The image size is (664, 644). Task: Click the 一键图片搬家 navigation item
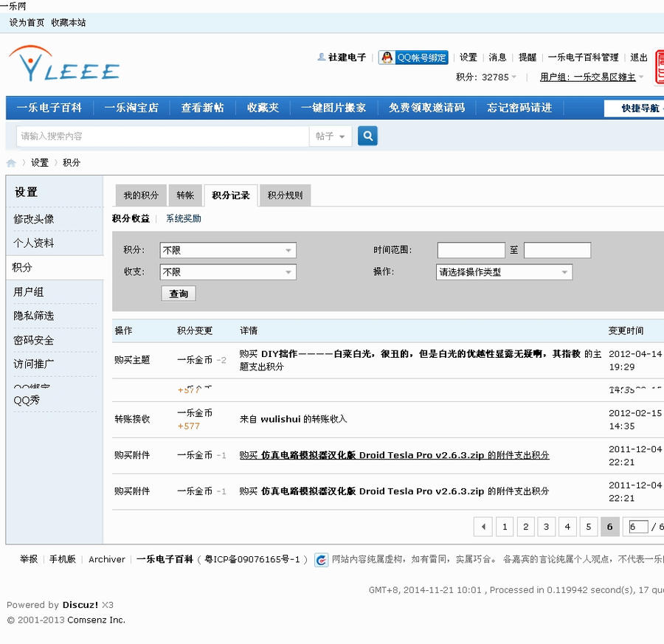[x=333, y=108]
